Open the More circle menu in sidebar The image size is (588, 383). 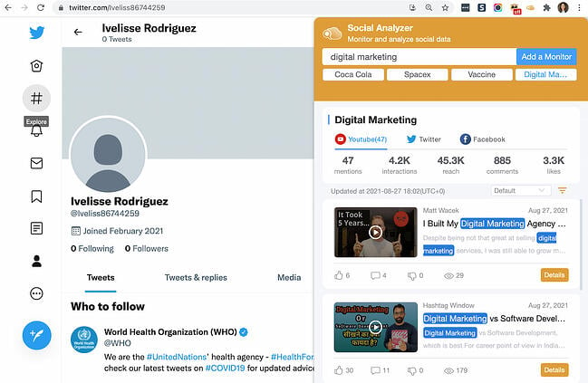36,293
